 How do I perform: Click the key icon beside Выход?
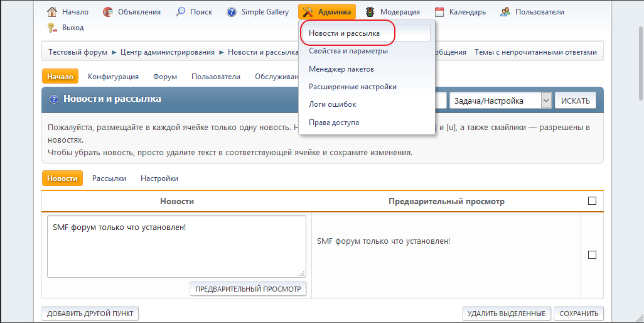(53, 28)
